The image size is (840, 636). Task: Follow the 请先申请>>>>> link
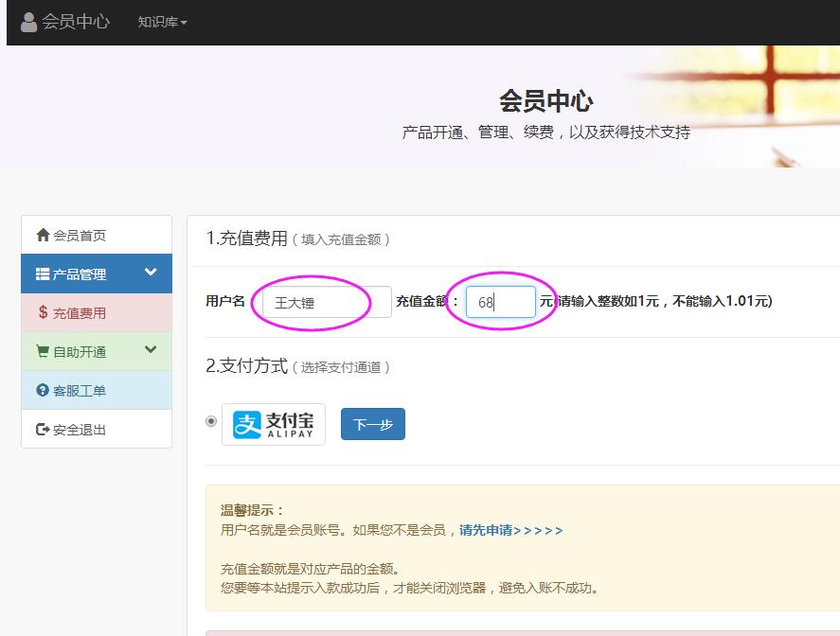coord(510,530)
